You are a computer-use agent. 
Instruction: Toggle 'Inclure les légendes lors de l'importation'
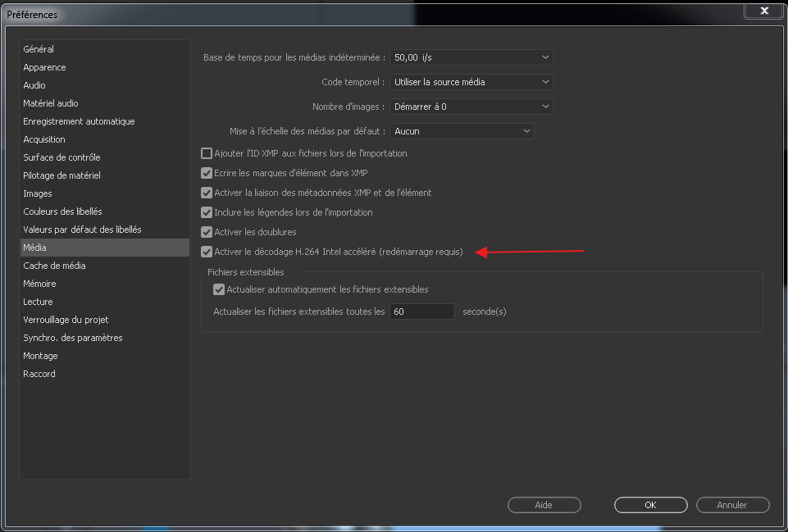click(x=207, y=212)
